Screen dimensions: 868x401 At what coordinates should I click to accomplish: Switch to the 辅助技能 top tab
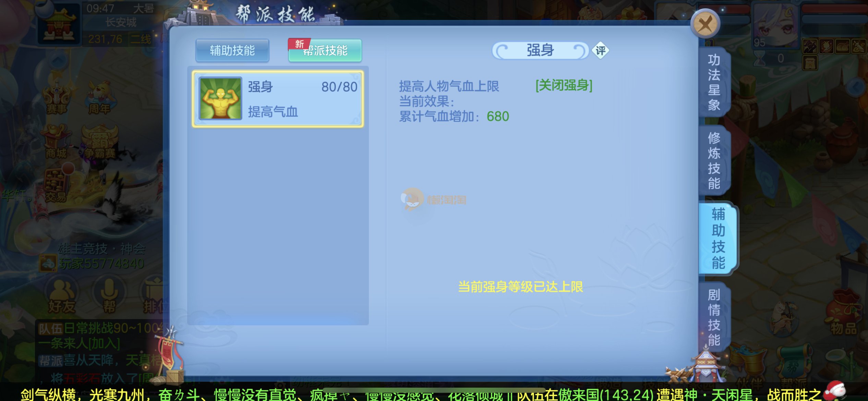[232, 51]
